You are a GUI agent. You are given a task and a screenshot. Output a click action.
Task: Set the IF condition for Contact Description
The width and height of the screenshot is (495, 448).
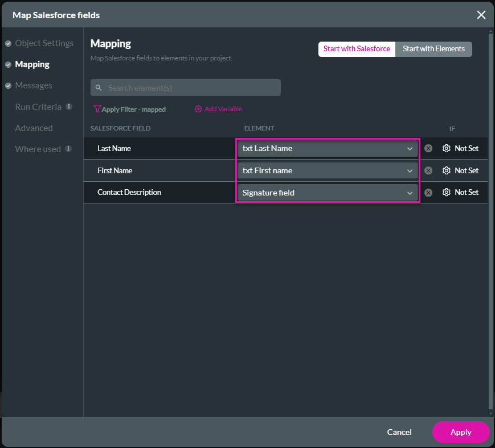point(466,192)
